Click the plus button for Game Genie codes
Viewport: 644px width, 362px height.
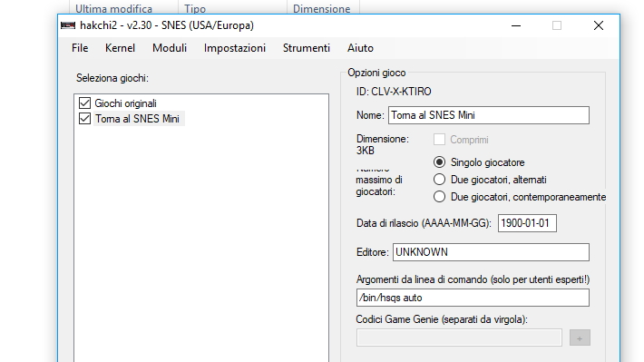click(x=580, y=338)
